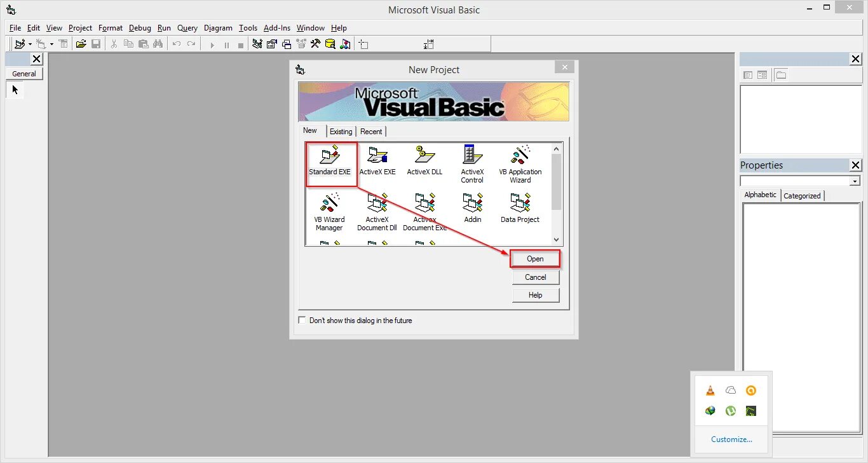
Task: Open the File menu
Action: pos(15,28)
